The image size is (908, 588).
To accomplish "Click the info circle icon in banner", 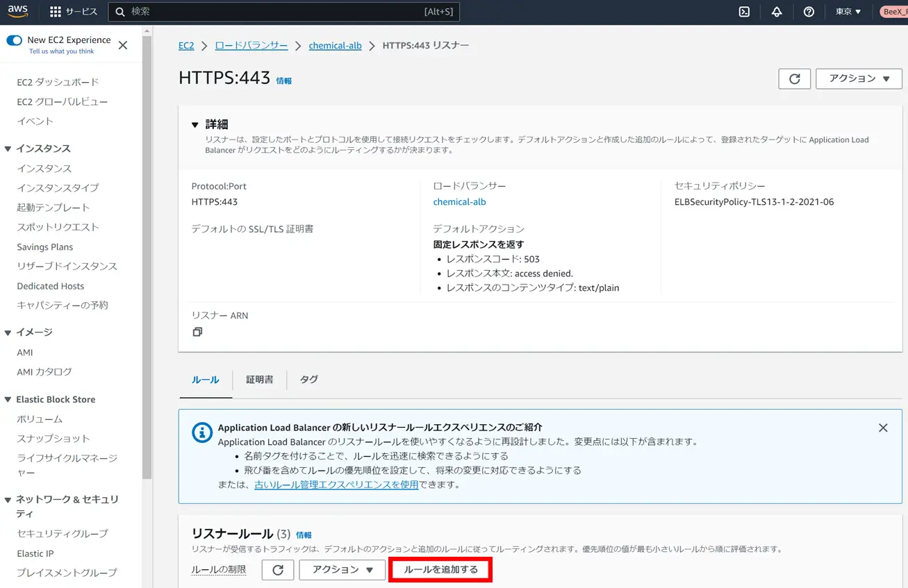I will (x=202, y=432).
